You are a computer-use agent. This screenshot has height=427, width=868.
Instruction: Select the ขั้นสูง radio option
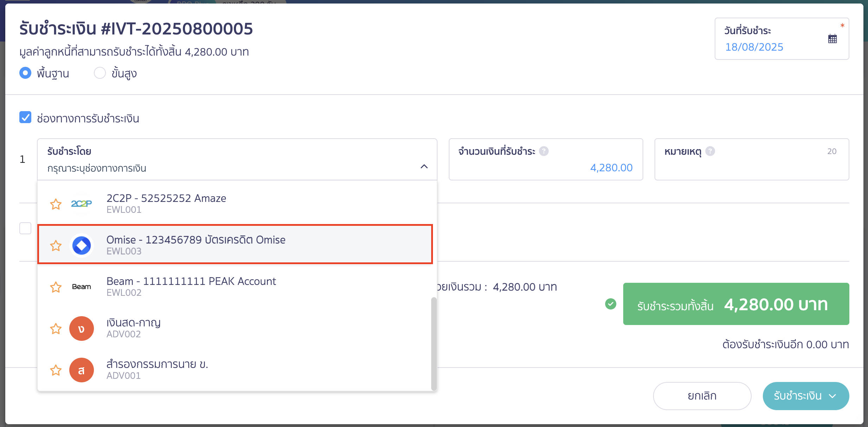[x=100, y=73]
